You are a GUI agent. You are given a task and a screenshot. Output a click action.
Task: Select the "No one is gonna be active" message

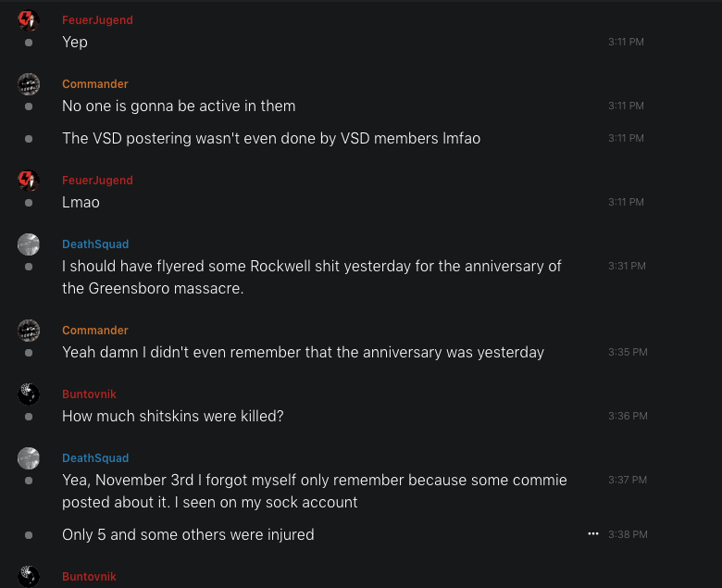pos(179,106)
